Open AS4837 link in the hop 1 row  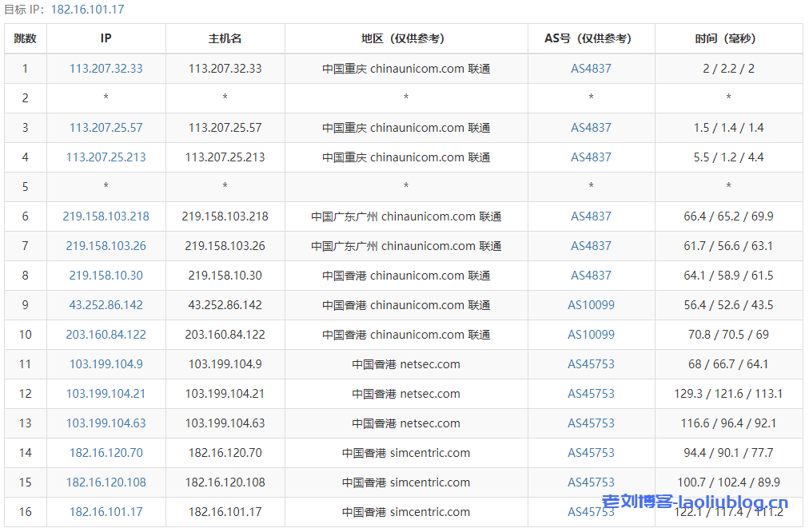point(591,69)
